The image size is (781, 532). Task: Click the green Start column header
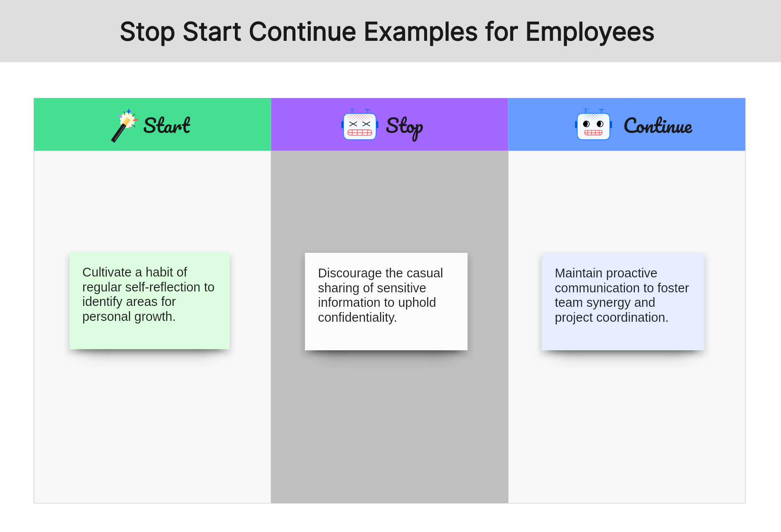click(152, 124)
